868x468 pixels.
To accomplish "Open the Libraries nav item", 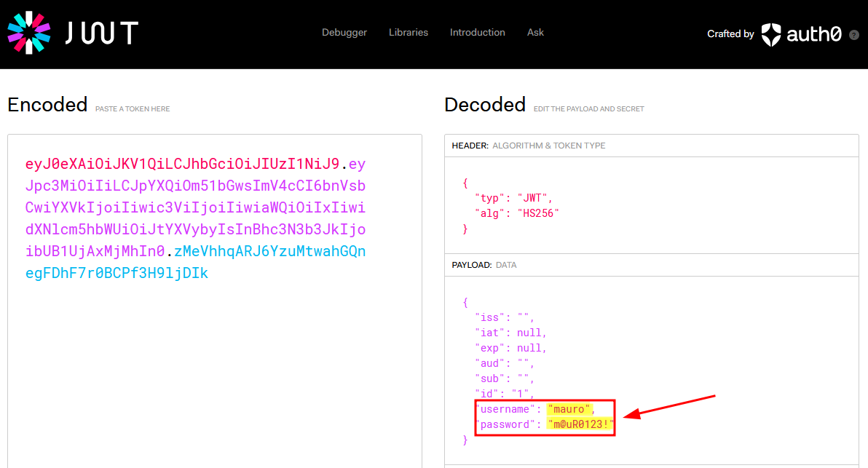I will click(x=409, y=33).
